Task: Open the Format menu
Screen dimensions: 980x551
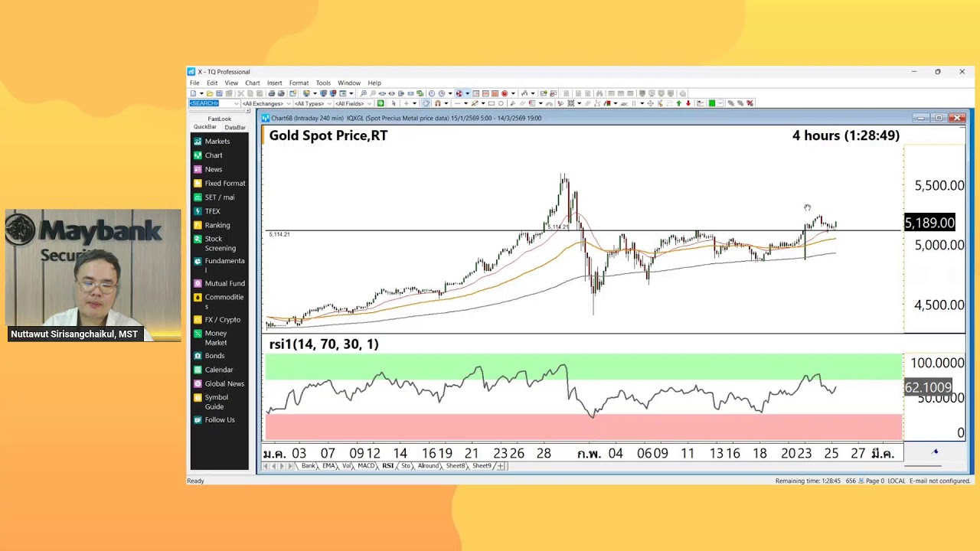Action: coord(299,83)
